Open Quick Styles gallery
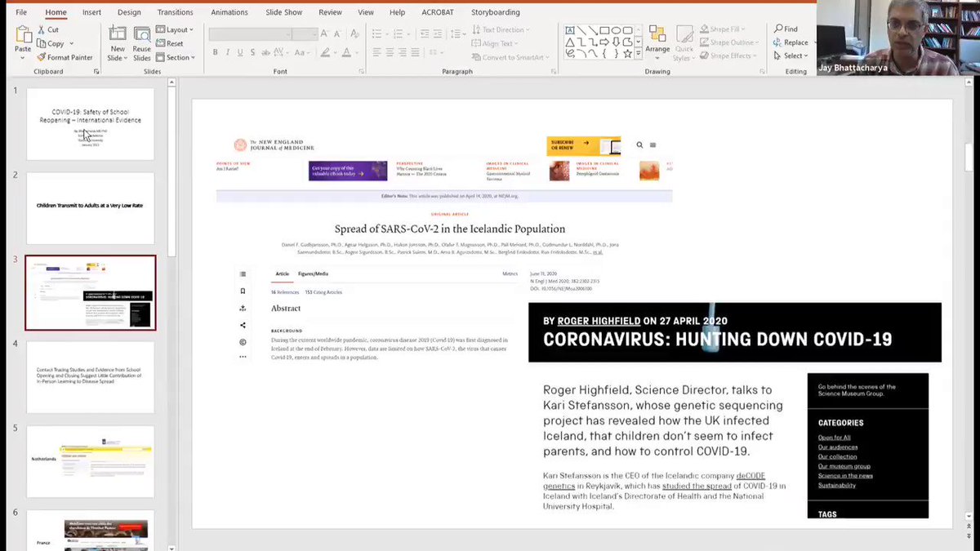Screen dimensions: 980x551 (x=684, y=42)
